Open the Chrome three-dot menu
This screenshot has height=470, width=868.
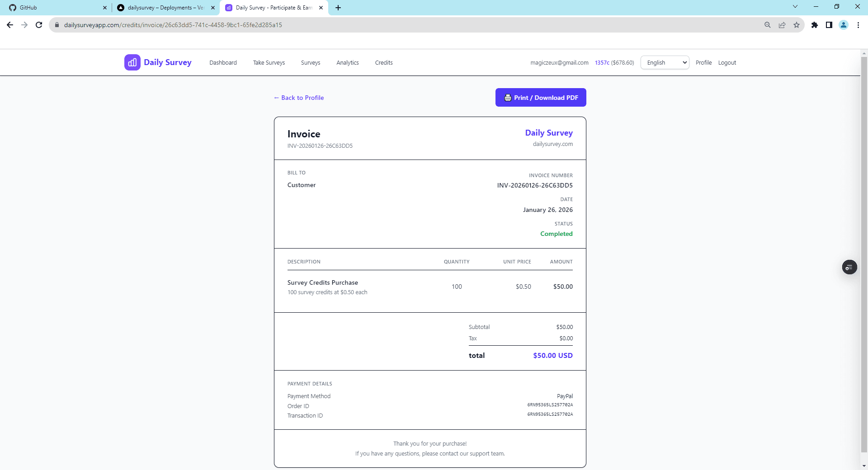[858, 25]
